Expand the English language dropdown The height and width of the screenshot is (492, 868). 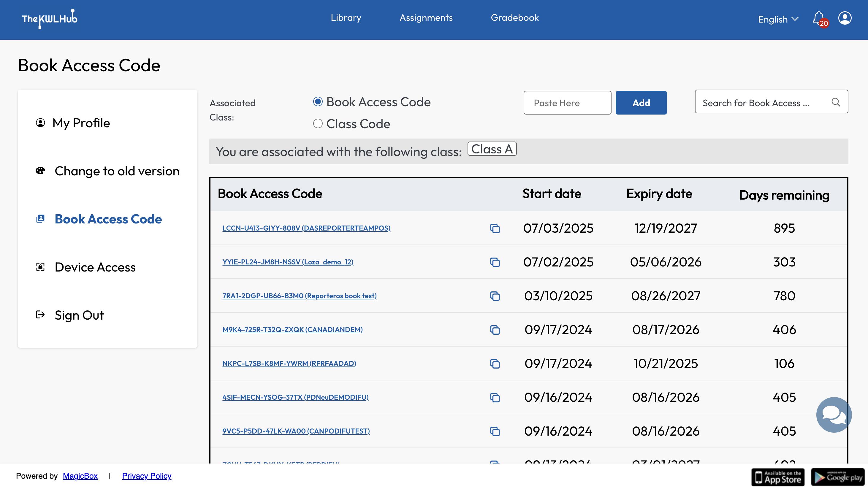[x=778, y=19]
